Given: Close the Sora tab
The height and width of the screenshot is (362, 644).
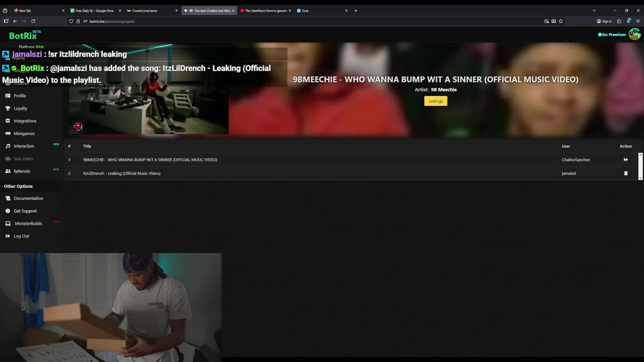Looking at the screenshot, I should 346,11.
